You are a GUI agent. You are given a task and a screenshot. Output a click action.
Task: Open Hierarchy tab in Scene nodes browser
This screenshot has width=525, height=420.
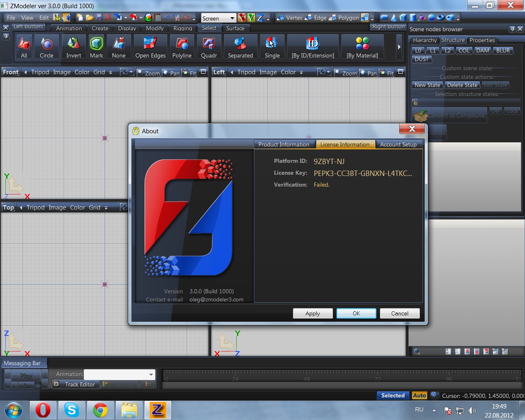(425, 40)
